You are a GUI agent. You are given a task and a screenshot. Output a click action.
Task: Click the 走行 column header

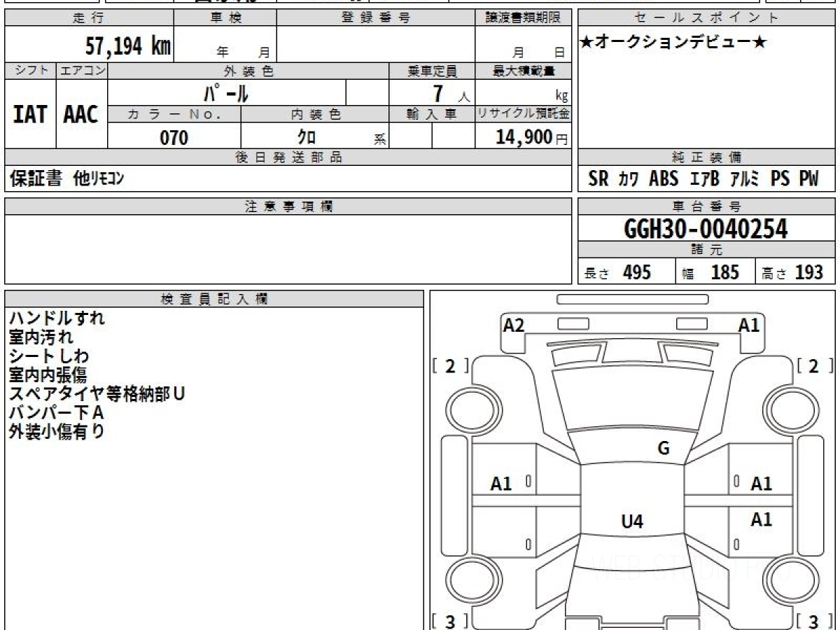pyautogui.click(x=89, y=18)
